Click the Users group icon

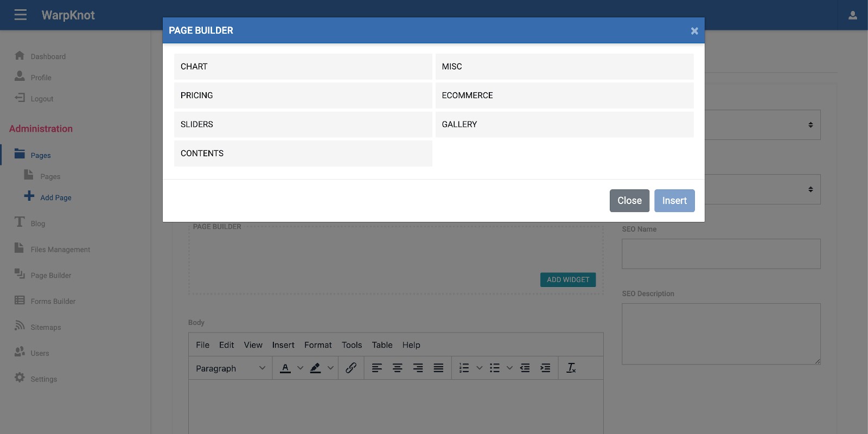(20, 352)
